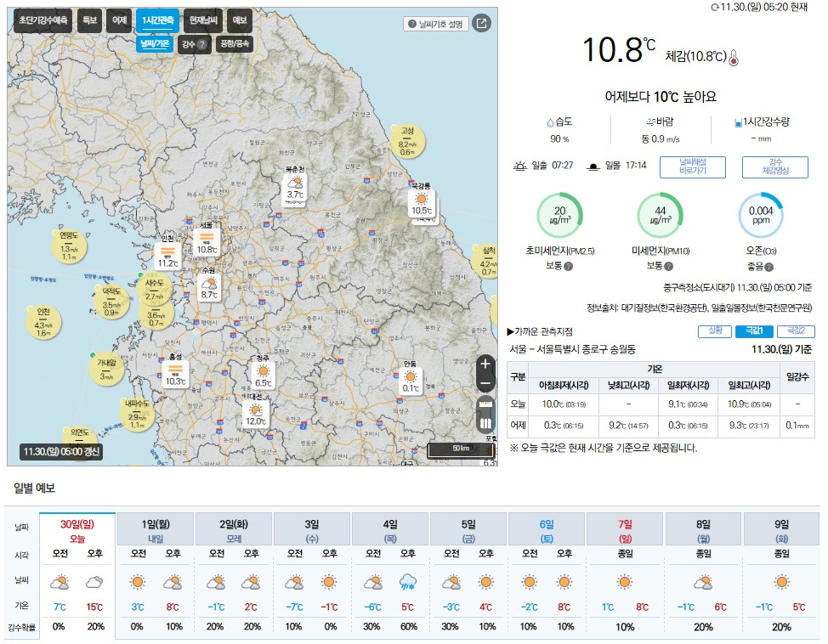Toggle the 풍향/풍속 map layer
Image resolution: width=828 pixels, height=644 pixels.
point(235,44)
